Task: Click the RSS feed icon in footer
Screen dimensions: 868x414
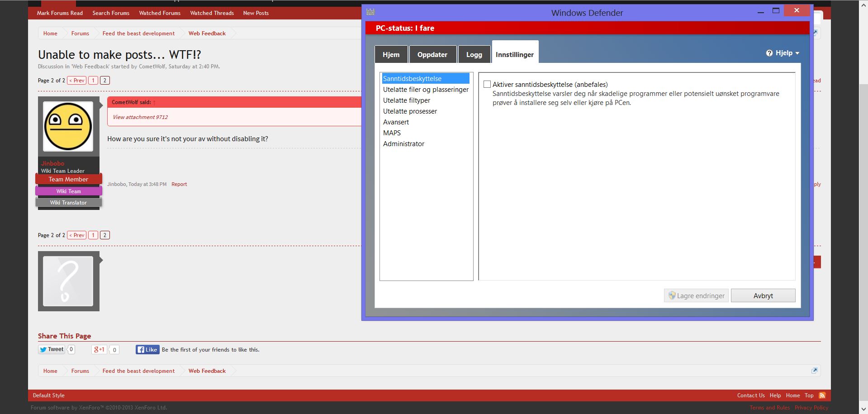Action: coord(822,395)
